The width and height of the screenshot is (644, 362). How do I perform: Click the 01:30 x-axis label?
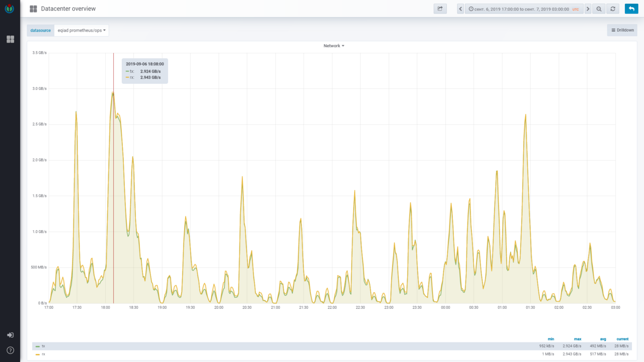point(530,307)
